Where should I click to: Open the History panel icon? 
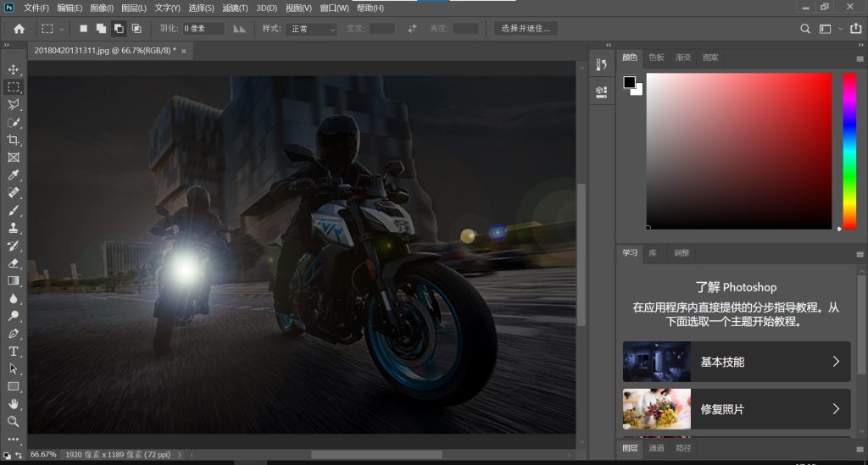pyautogui.click(x=602, y=64)
